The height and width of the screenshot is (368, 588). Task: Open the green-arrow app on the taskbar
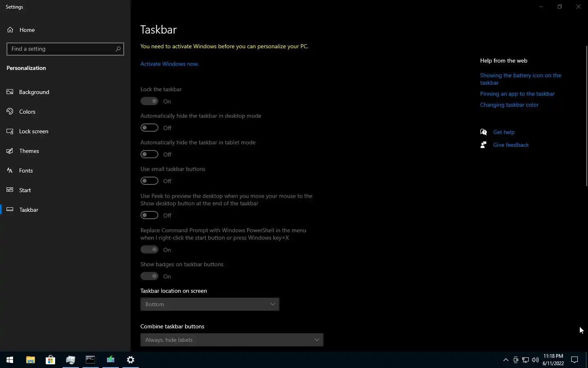tap(111, 360)
